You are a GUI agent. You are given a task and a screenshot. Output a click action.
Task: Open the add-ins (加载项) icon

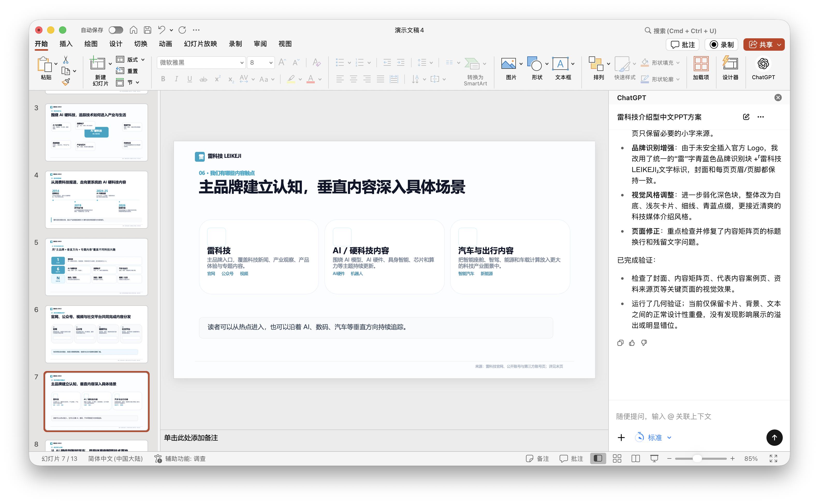(701, 68)
